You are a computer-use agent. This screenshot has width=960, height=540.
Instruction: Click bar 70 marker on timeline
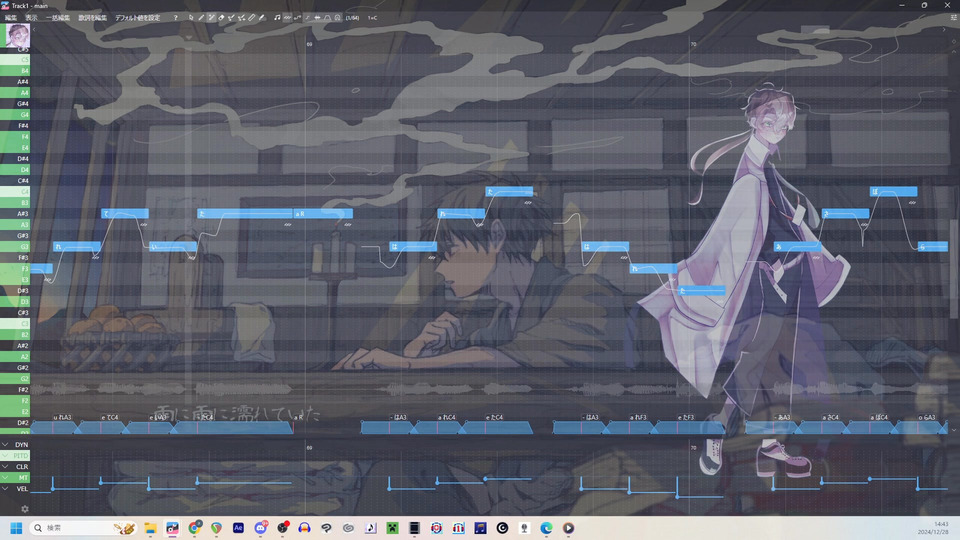pyautogui.click(x=693, y=44)
